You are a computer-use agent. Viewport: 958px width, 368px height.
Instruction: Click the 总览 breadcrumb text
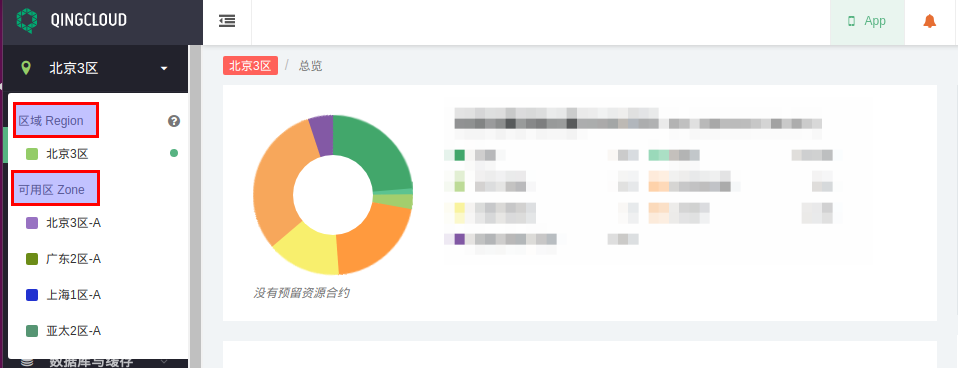[310, 66]
